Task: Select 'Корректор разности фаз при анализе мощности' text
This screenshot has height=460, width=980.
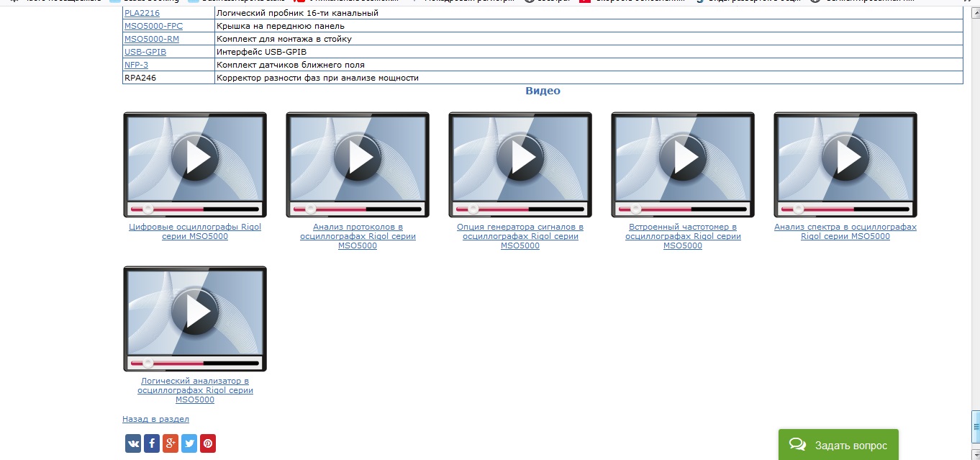Action: (x=317, y=78)
